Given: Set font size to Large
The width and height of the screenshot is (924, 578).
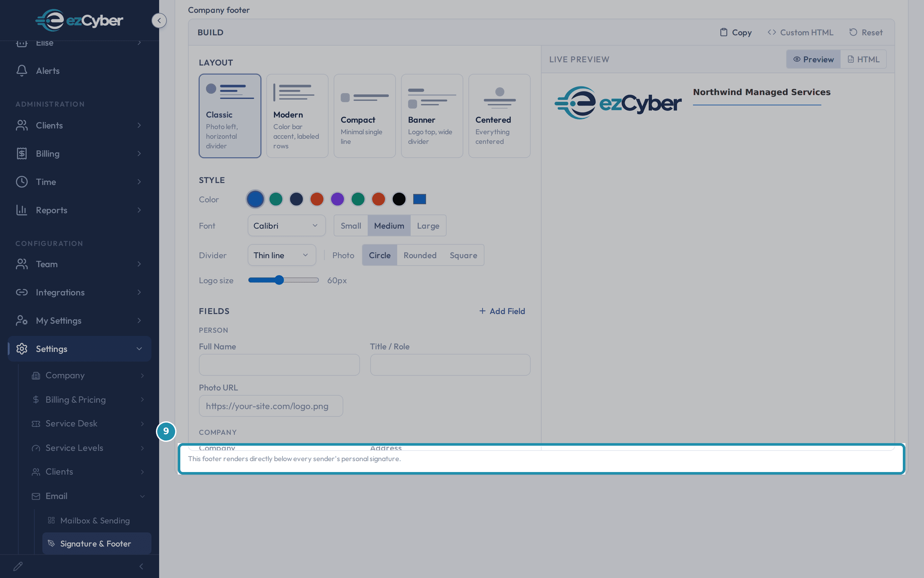Looking at the screenshot, I should [428, 225].
